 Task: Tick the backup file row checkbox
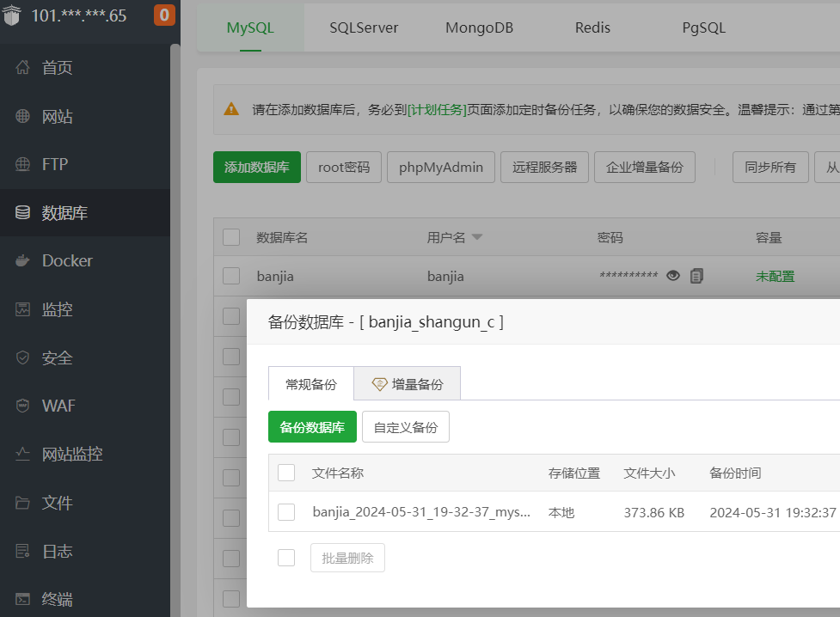(286, 512)
